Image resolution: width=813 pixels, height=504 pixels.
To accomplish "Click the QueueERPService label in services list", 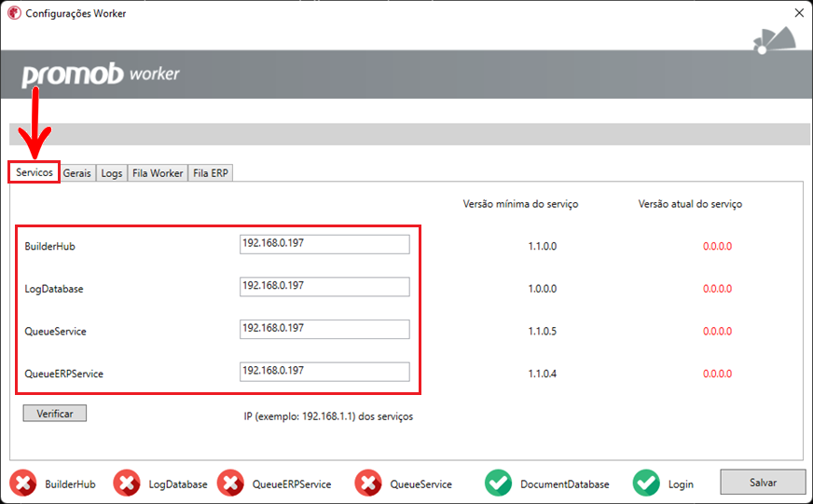I will coord(63,374).
